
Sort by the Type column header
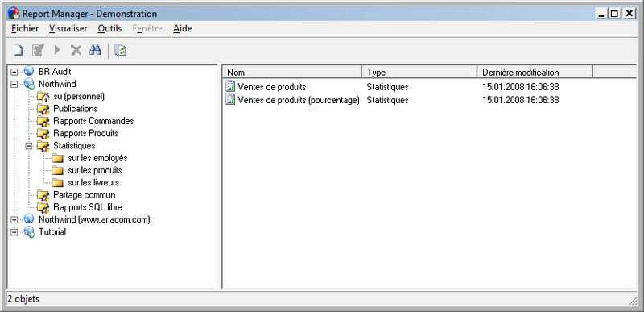click(x=419, y=73)
